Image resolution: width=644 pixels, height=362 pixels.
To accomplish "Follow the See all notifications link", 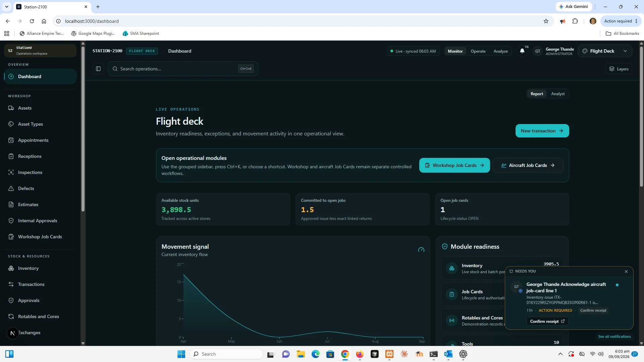I will (x=614, y=337).
